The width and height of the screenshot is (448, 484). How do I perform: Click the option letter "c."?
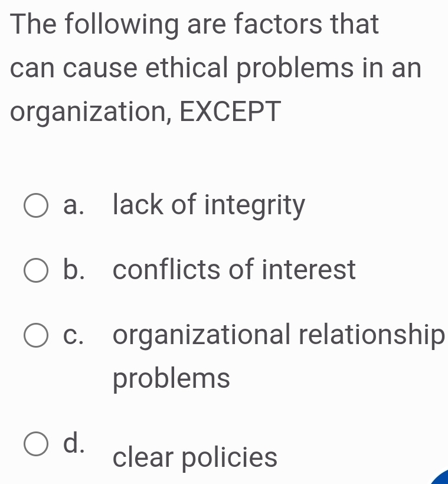(74, 335)
